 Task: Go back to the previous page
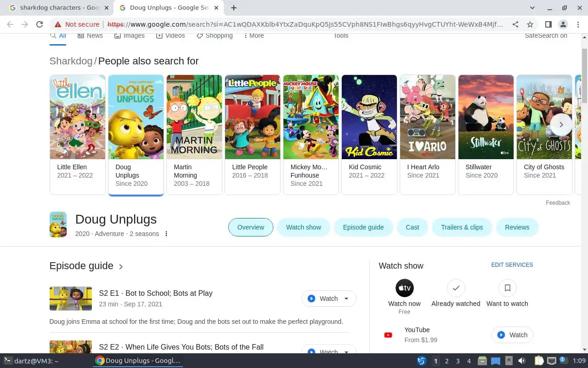point(10,24)
